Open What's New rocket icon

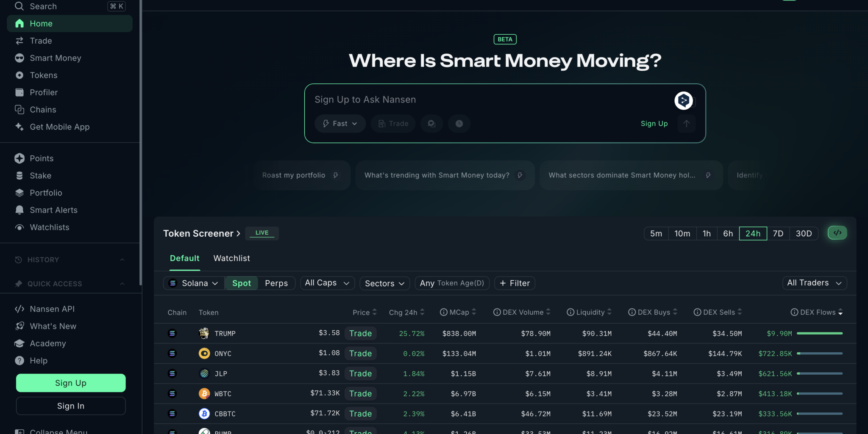click(x=19, y=326)
